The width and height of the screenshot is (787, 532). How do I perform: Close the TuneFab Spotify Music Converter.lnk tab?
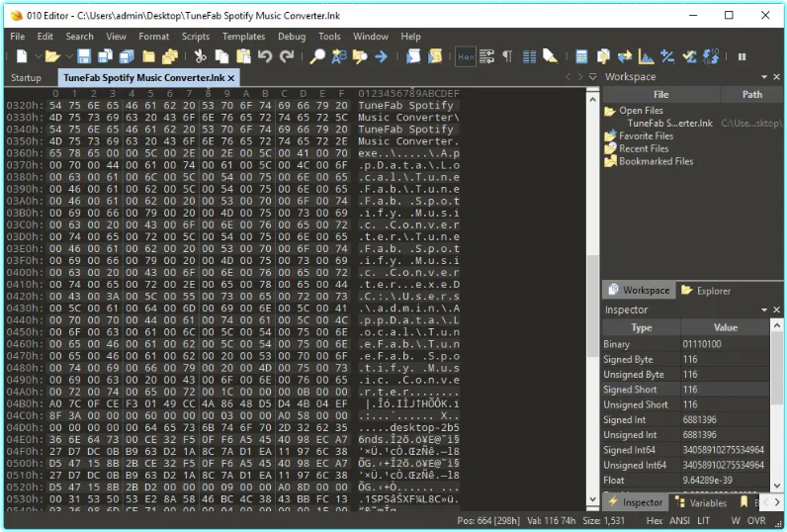tap(231, 78)
